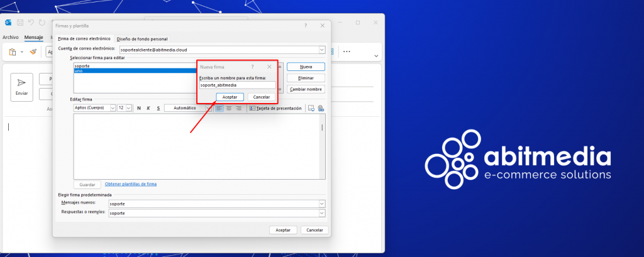Open the Archivo menu in Outlook
Image resolution: width=644 pixels, height=257 pixels.
11,37
